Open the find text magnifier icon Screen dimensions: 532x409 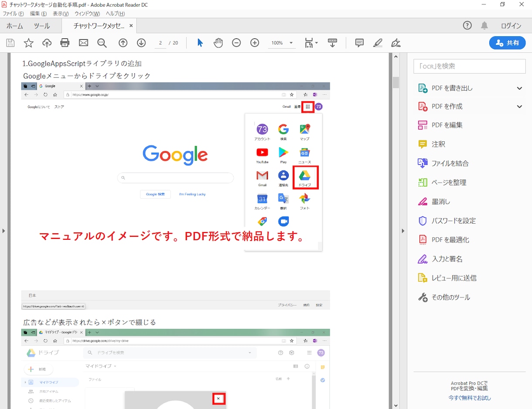(102, 43)
